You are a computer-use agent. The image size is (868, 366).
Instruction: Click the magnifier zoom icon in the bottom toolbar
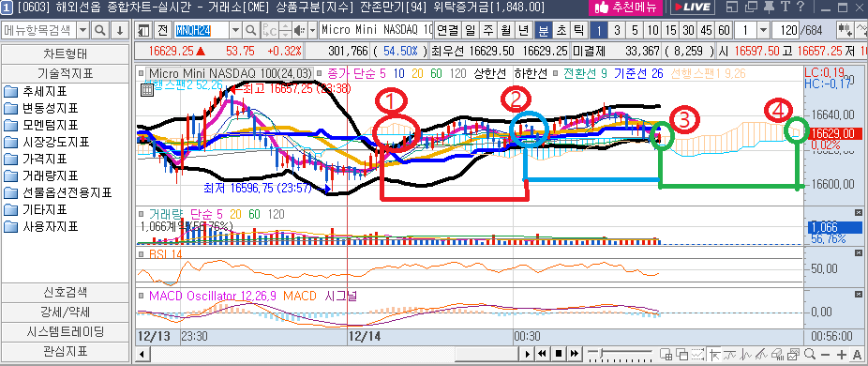[810, 354]
